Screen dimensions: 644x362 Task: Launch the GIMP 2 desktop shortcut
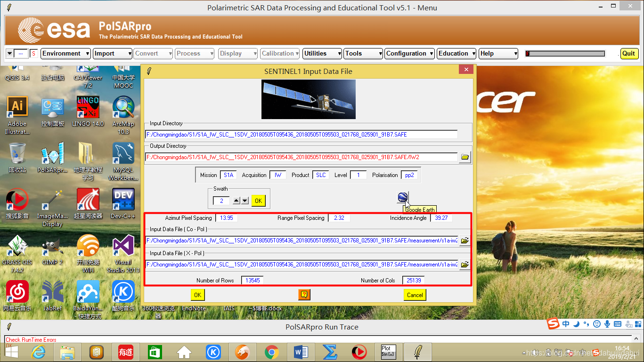52,250
